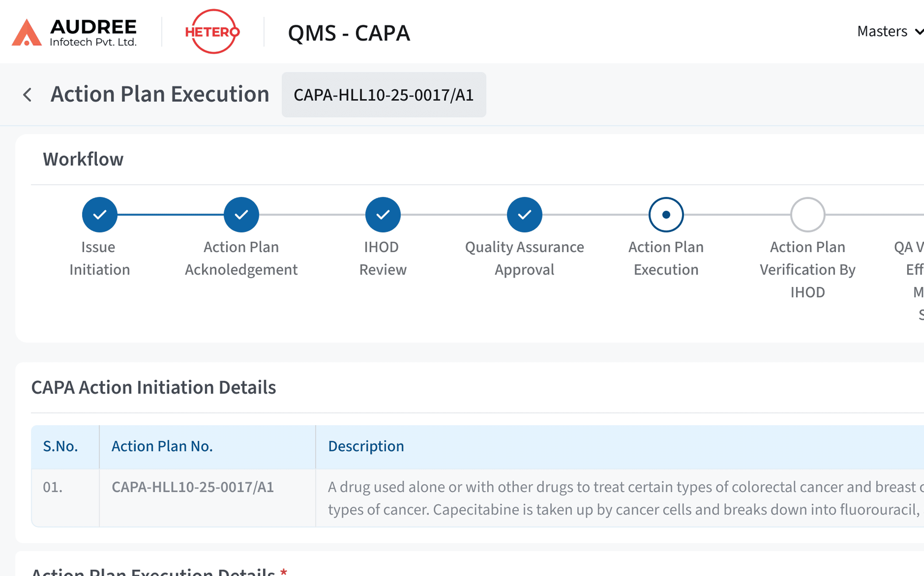Screen dimensions: 924x576
Task: Click the back arrow beside Action Plan Execution
Action: (28, 95)
